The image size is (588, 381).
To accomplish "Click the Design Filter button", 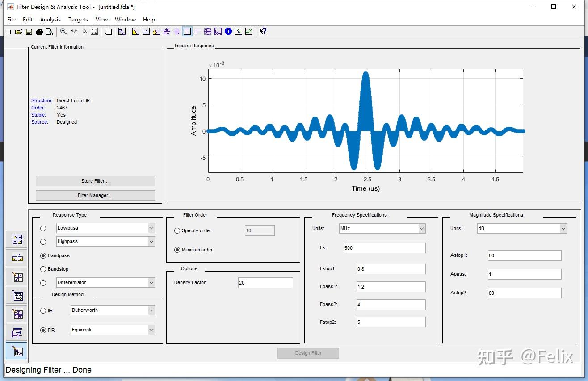I will point(308,353).
